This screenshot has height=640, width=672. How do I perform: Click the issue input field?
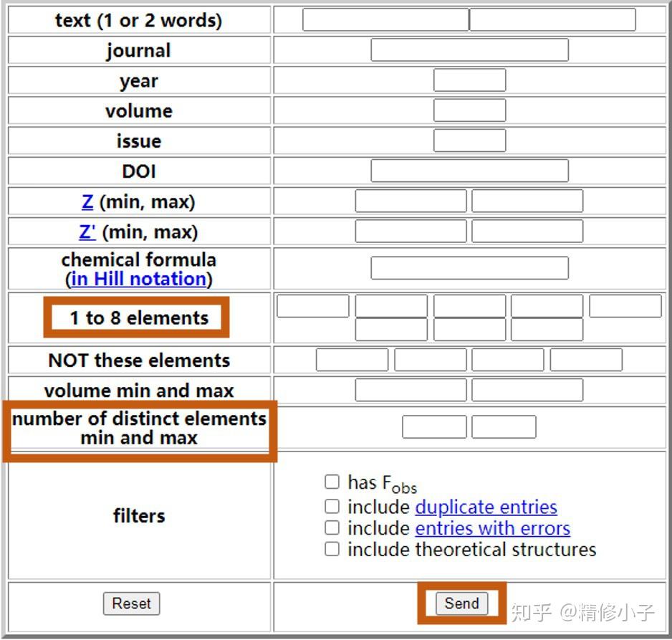(x=469, y=140)
